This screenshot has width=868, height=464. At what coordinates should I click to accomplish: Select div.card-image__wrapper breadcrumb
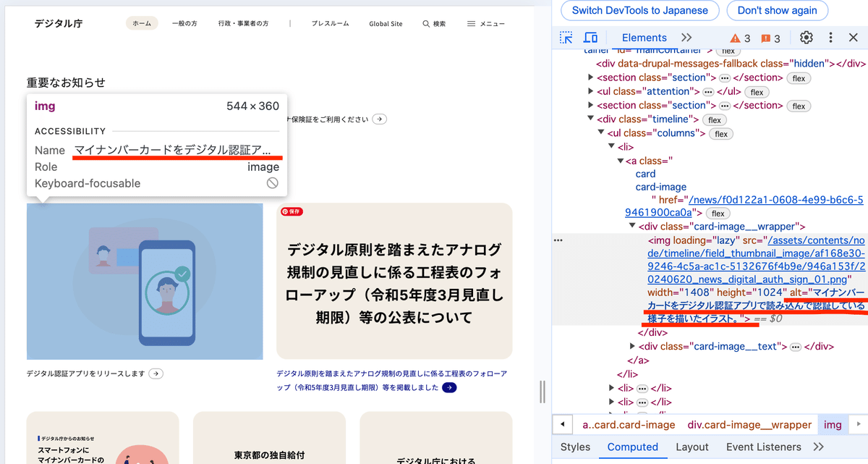750,425
